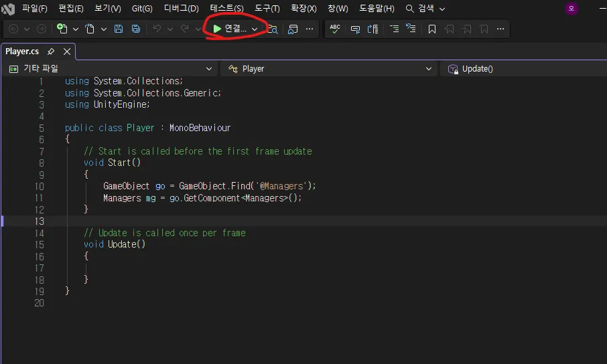Open the 디버그(D) menu

[x=181, y=9]
